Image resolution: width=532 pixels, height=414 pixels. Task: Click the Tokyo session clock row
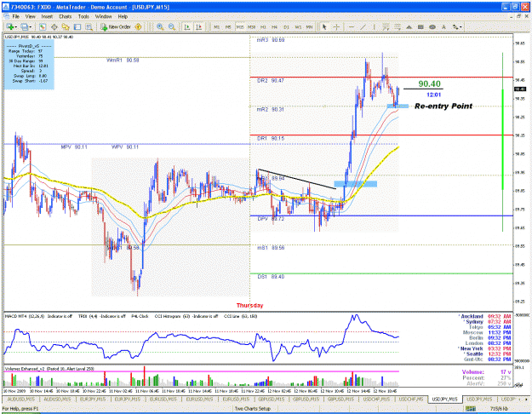[489, 327]
